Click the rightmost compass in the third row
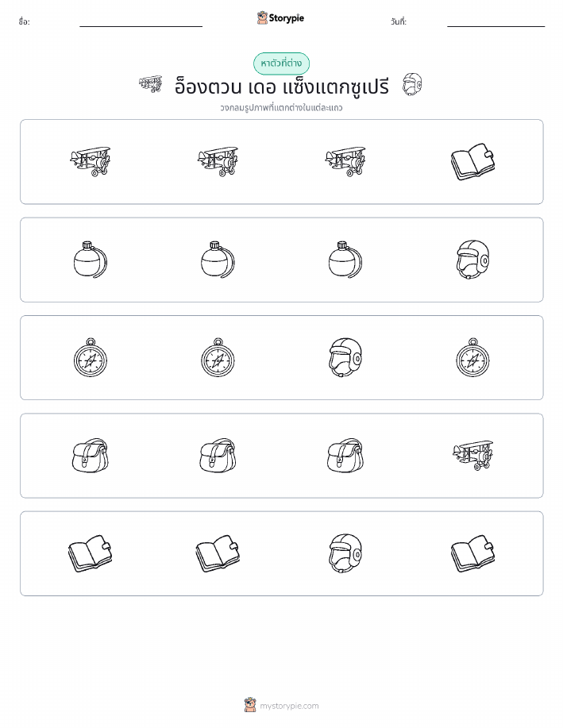563x728 pixels. point(473,357)
